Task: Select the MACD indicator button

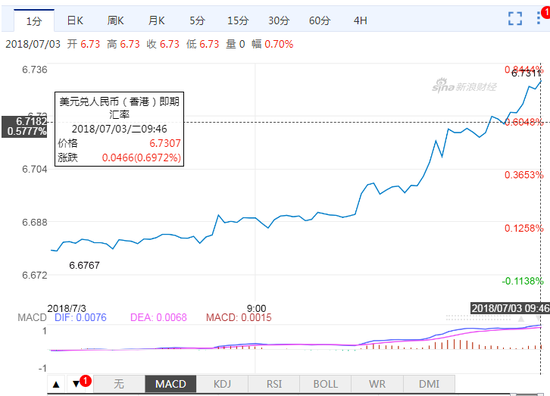Action: [170, 384]
